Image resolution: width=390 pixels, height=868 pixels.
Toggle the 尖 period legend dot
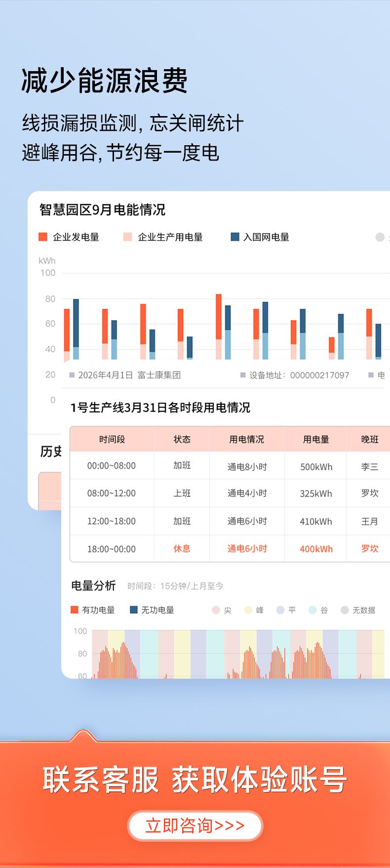click(216, 610)
